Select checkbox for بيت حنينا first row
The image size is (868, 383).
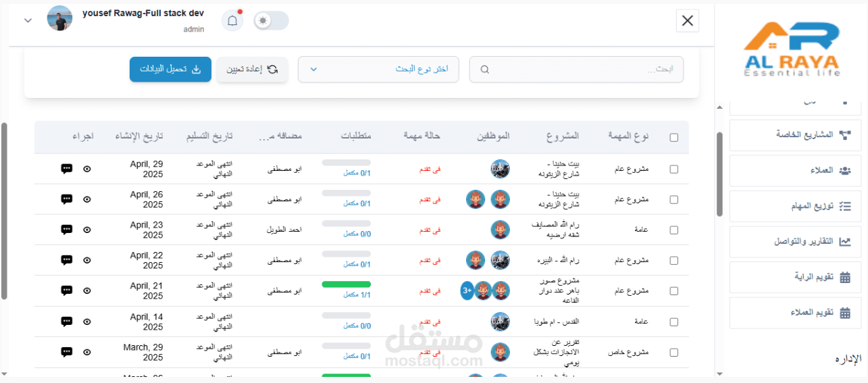tap(674, 170)
